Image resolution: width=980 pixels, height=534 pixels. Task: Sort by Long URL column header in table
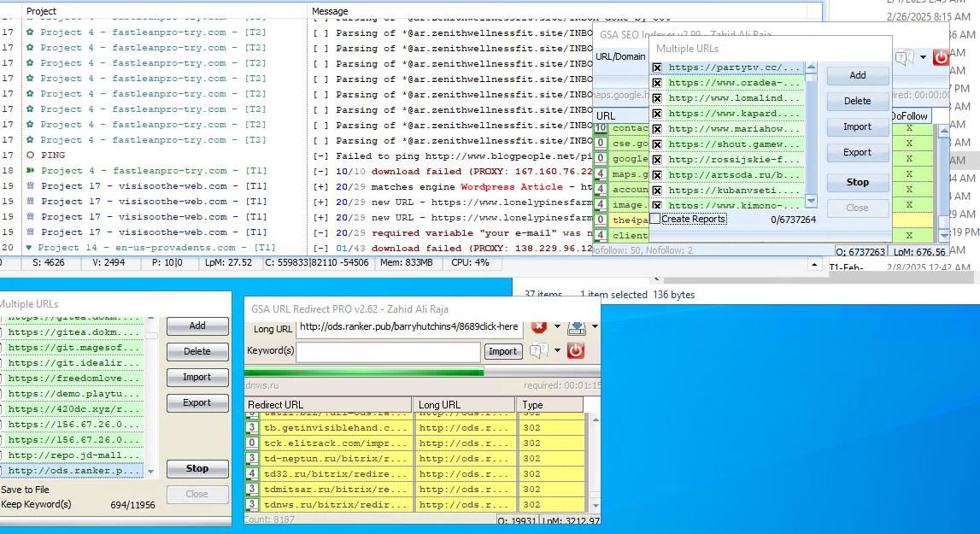click(x=465, y=405)
